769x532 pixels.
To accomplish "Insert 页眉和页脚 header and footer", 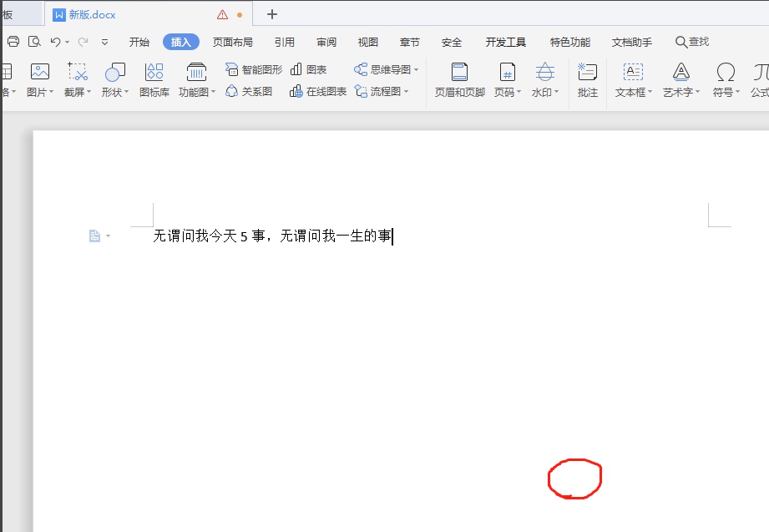I will (x=459, y=73).
